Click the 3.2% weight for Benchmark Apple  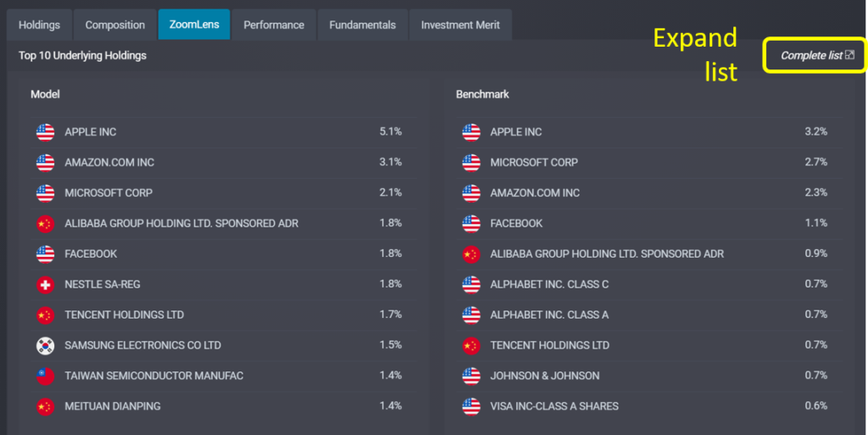tap(816, 131)
